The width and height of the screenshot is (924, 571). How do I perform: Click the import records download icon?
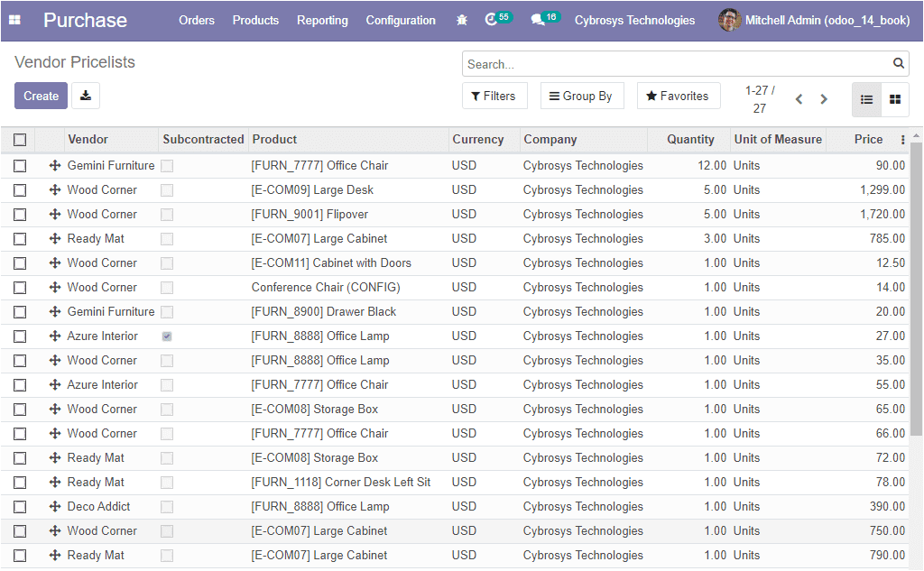pos(86,96)
